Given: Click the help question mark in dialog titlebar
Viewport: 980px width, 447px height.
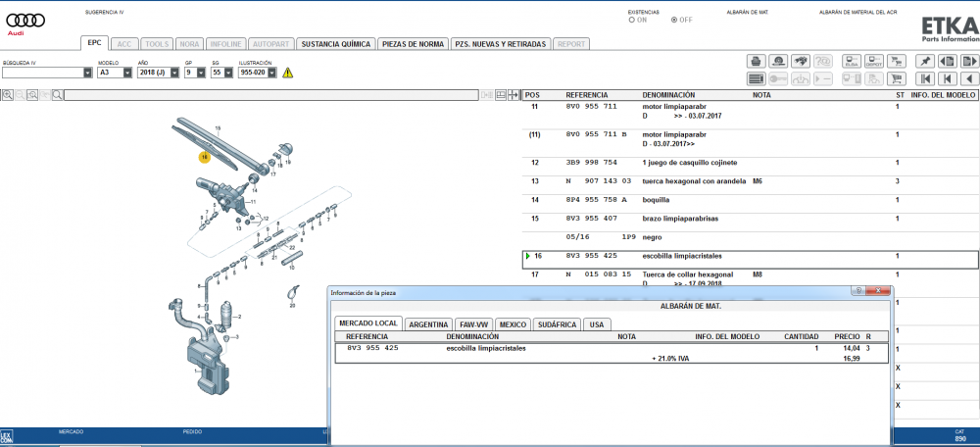Looking at the screenshot, I should click(859, 291).
